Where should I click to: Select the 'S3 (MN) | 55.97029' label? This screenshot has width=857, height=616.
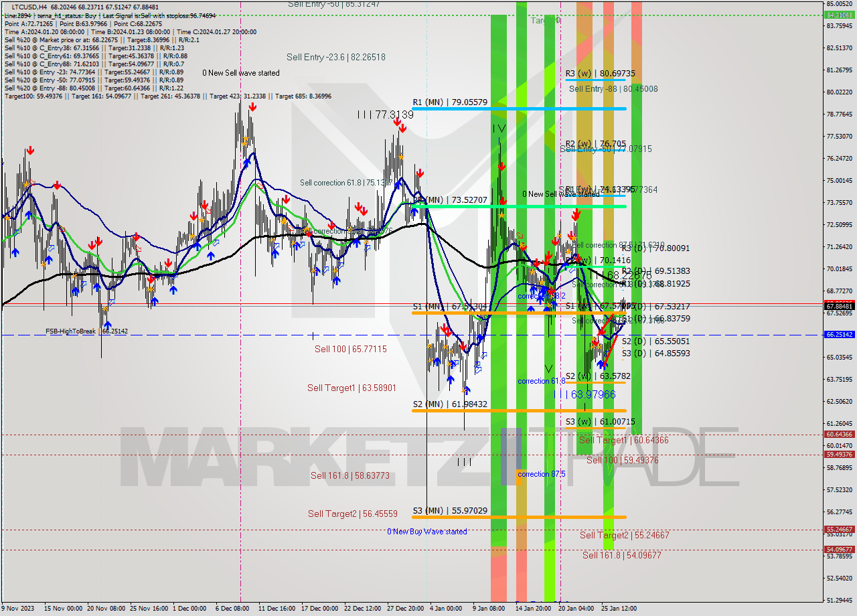[x=450, y=510]
